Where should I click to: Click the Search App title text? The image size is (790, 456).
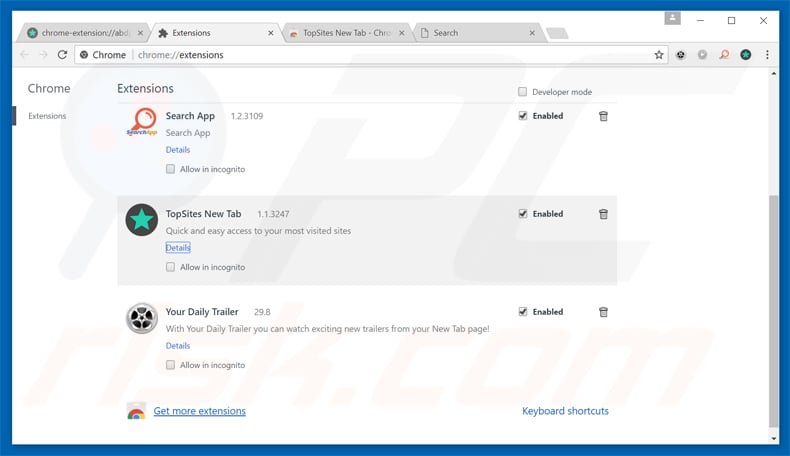pos(190,116)
